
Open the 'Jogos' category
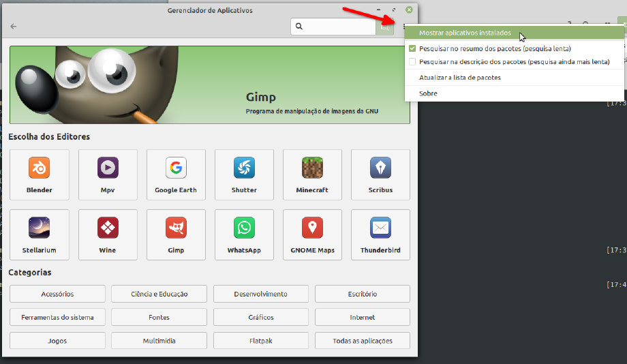(57, 340)
